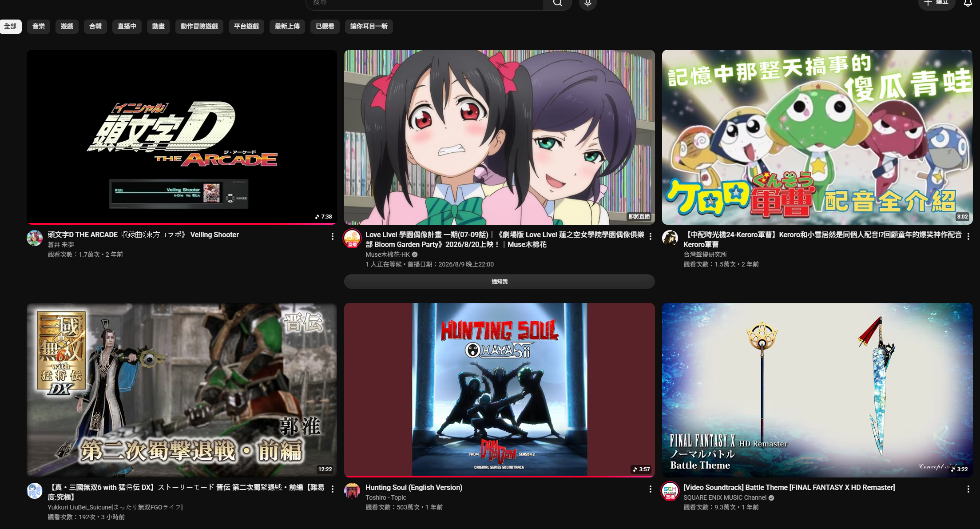Activate voice search microphone
Image resolution: width=980 pixels, height=529 pixels.
(587, 4)
